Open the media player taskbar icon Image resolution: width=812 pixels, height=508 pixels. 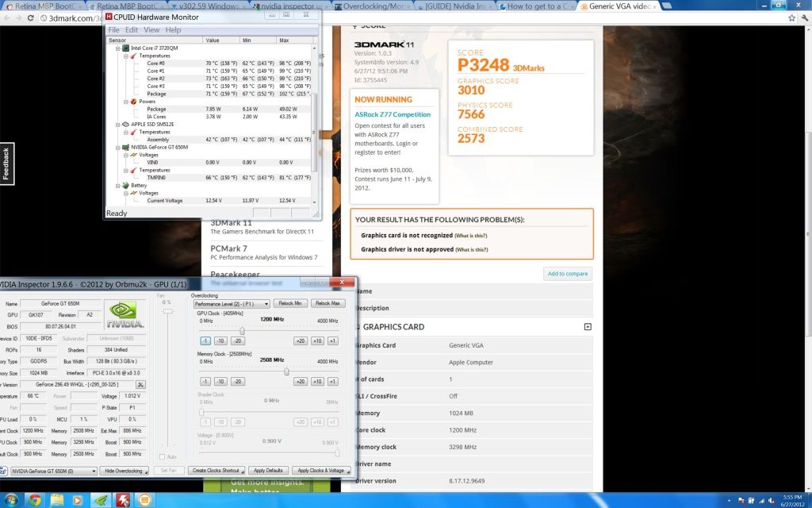[79, 500]
